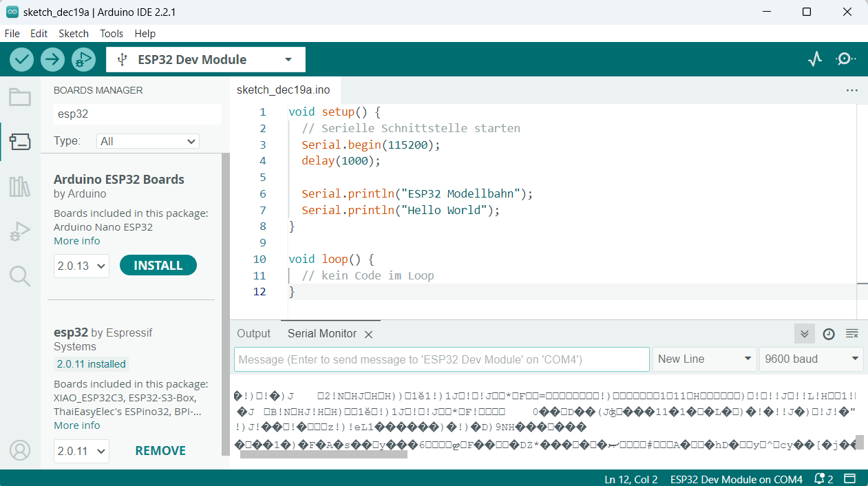Click the Upload arrow button
The height and width of the screenshot is (486, 868).
(52, 59)
